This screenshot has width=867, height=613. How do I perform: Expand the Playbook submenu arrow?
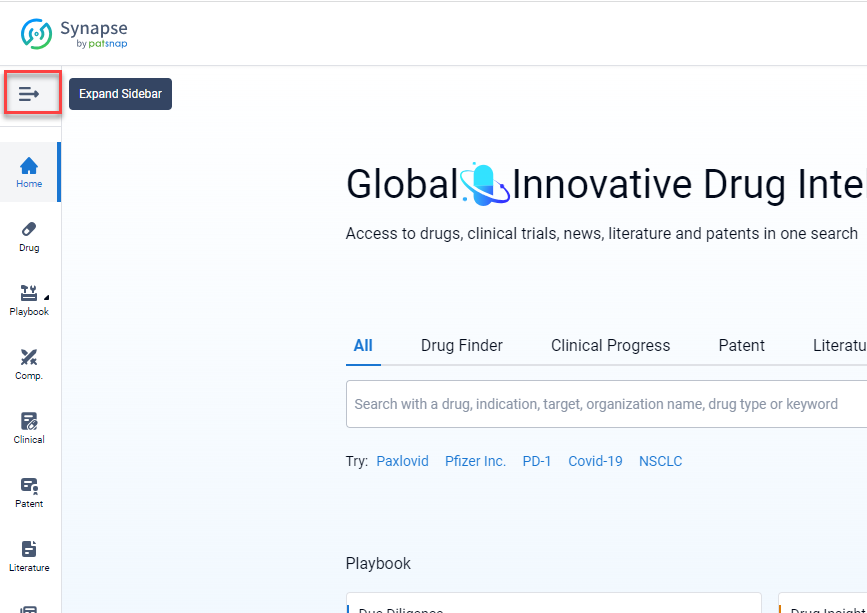(45, 298)
